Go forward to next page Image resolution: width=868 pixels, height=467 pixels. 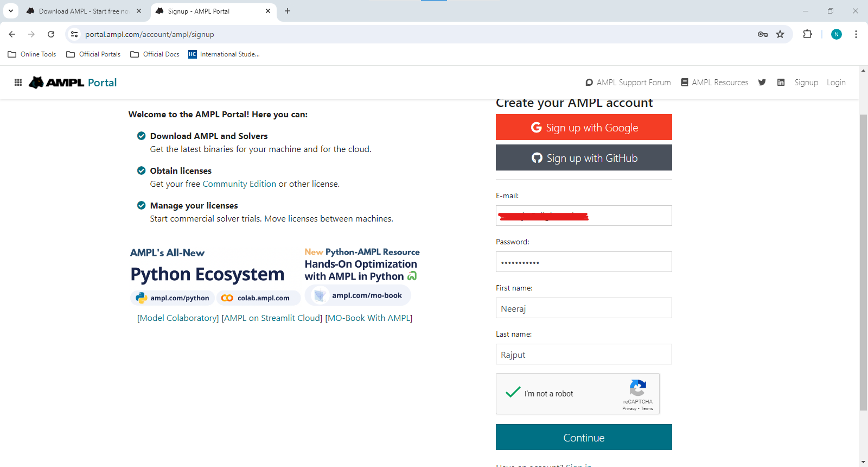point(31,34)
